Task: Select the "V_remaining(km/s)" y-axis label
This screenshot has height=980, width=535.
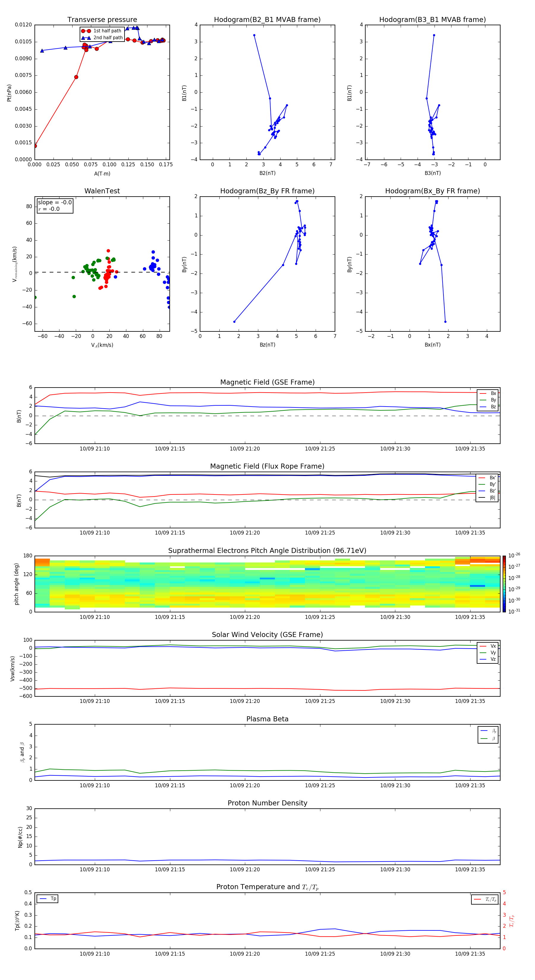Action: [x=15, y=264]
